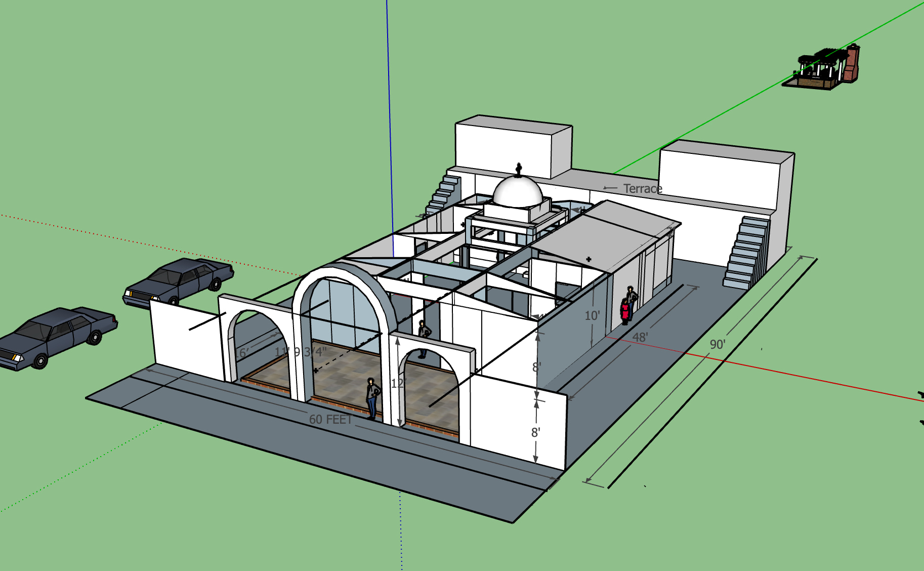The height and width of the screenshot is (571, 924).
Task: Select the 90' dimension text
Action: [x=717, y=345]
